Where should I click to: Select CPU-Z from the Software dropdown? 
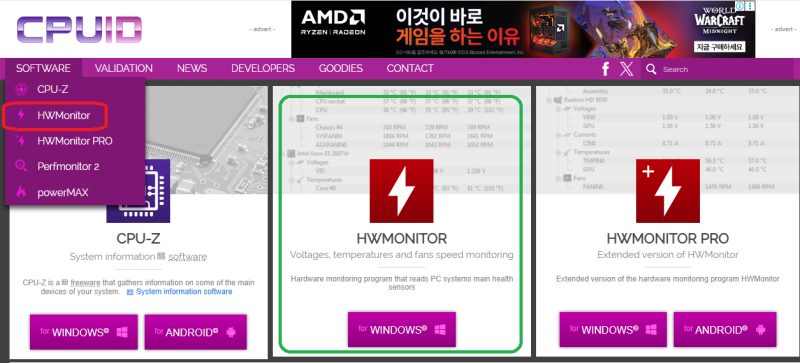coord(75,89)
